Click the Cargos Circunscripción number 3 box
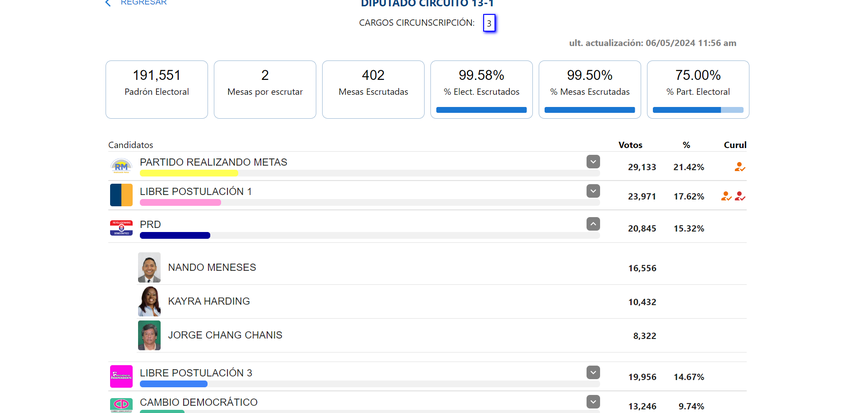 [x=489, y=23]
